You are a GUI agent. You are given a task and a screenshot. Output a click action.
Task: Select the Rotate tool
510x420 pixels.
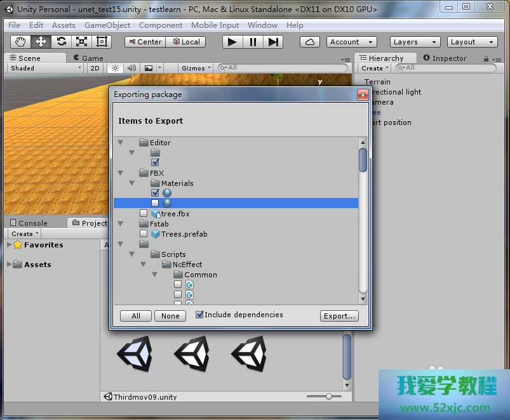click(x=61, y=42)
